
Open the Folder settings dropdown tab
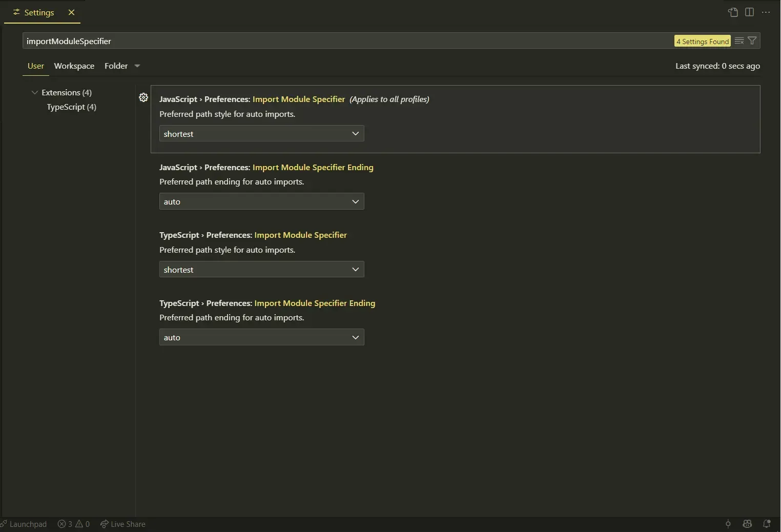click(122, 66)
